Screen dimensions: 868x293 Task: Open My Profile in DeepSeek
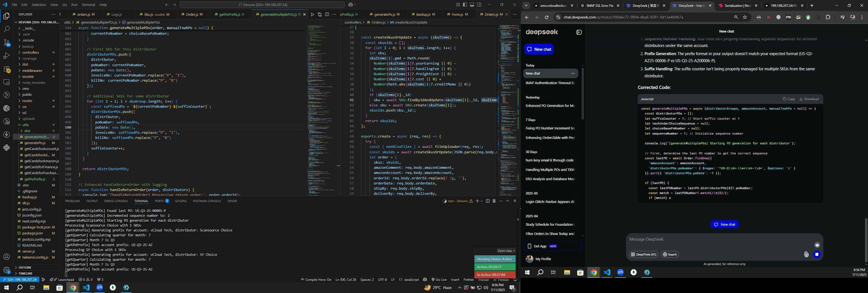(543, 259)
